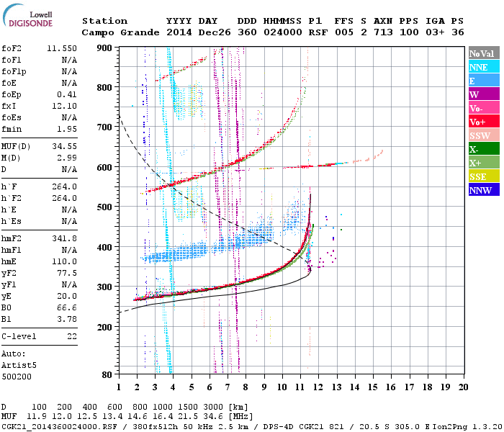Click the Artist5 auto-scaler label

[19, 366]
